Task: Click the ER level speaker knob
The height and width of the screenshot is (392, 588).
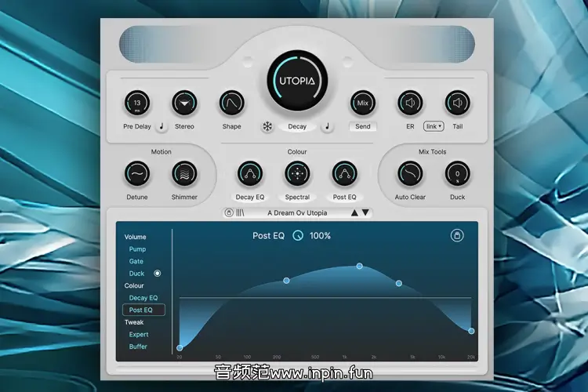Action: (410, 103)
